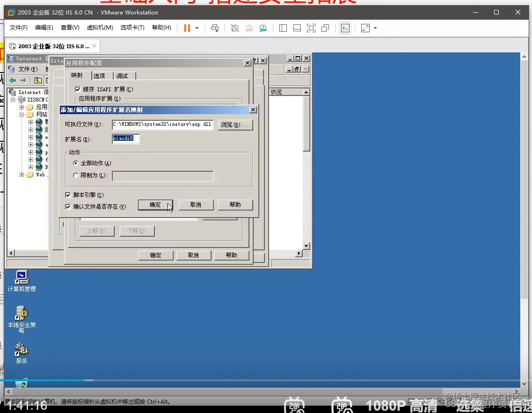This screenshot has width=532, height=413.
Task: Open the 文件(F) menu in VMware
Action: coord(18,28)
